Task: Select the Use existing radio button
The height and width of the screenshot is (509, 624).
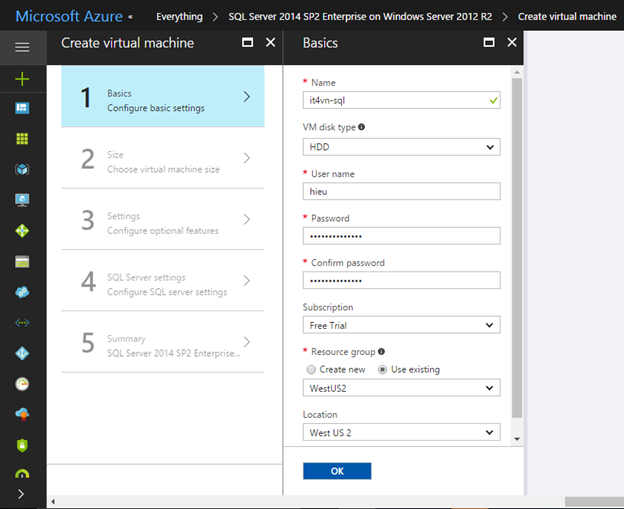Action: (x=383, y=369)
